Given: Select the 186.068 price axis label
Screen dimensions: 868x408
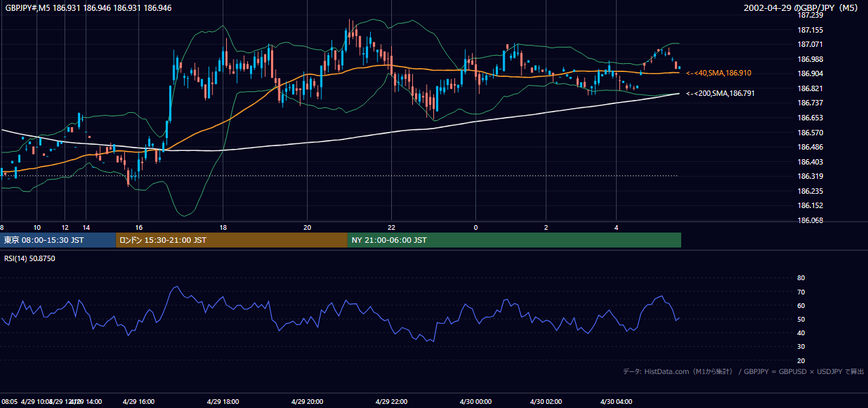Looking at the screenshot, I should [810, 220].
